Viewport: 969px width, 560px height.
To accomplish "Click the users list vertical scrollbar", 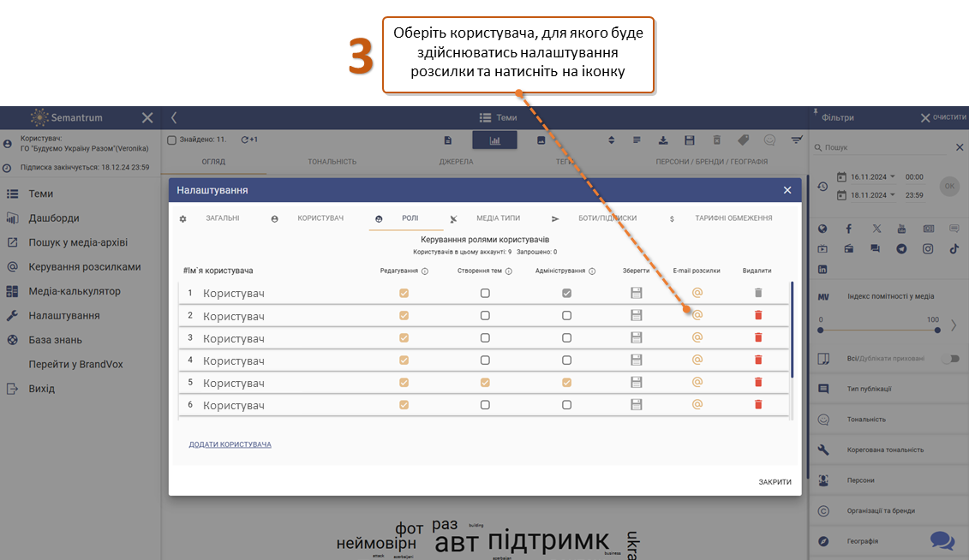I will coord(792,330).
